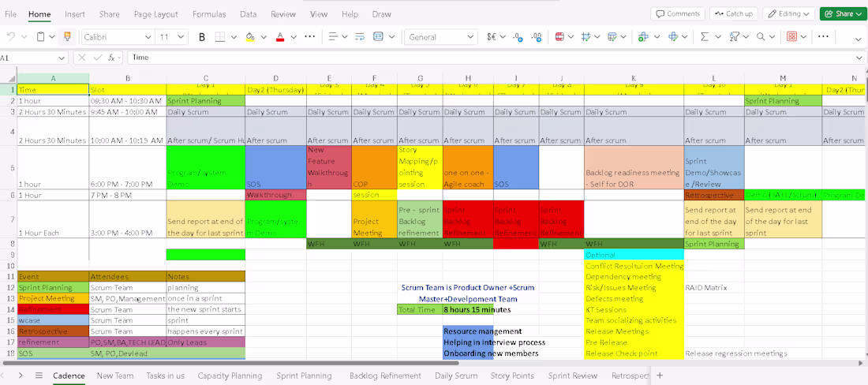The width and height of the screenshot is (868, 385).
Task: Click the AutoSum sigma icon
Action: (704, 37)
